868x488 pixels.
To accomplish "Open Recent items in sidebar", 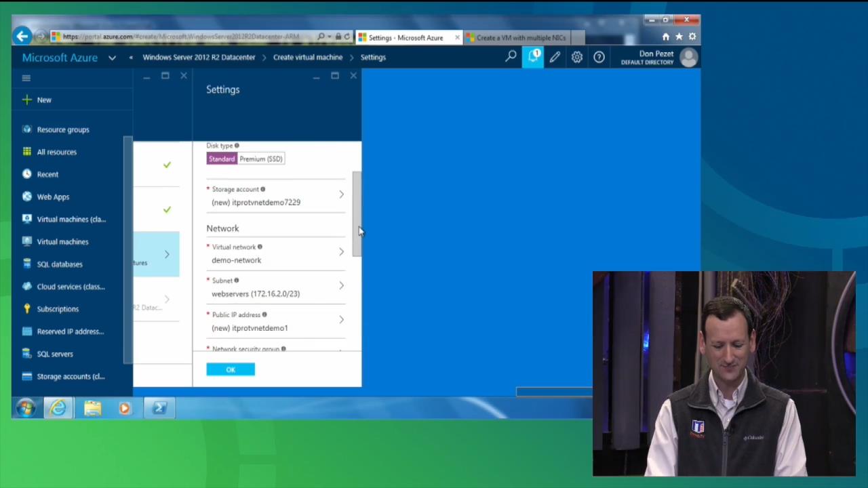I will pyautogui.click(x=47, y=174).
